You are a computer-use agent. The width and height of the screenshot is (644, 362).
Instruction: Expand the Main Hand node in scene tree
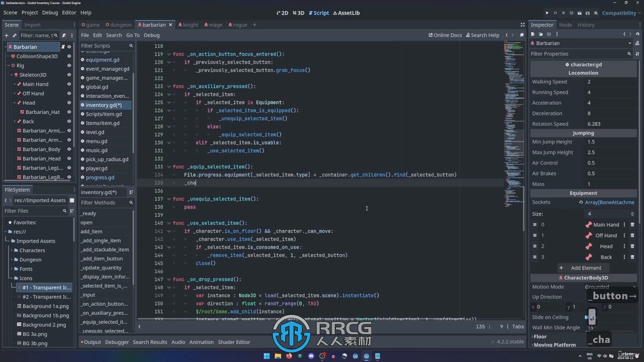point(15,84)
